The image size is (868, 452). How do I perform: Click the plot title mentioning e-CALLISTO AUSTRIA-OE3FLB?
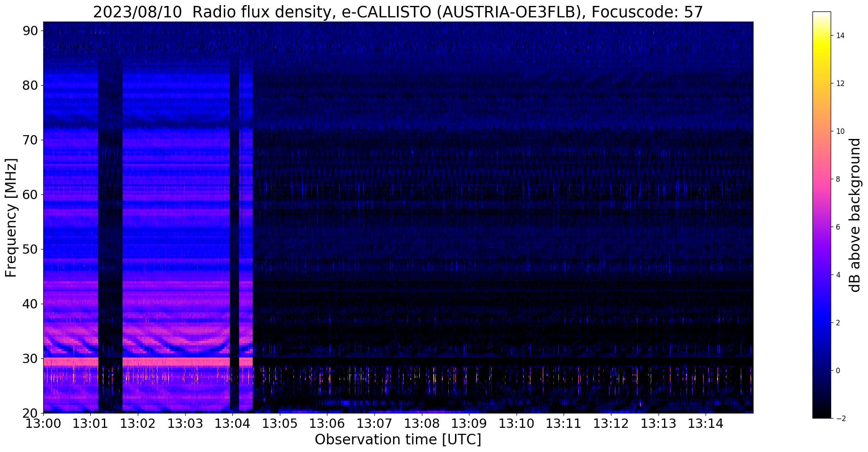398,12
